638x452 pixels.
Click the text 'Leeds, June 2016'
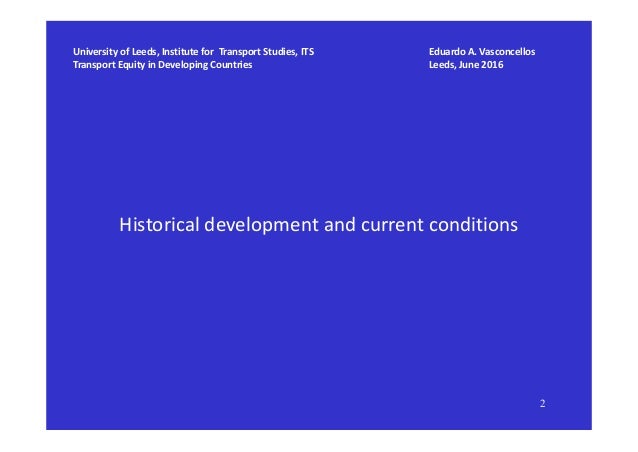point(466,65)
